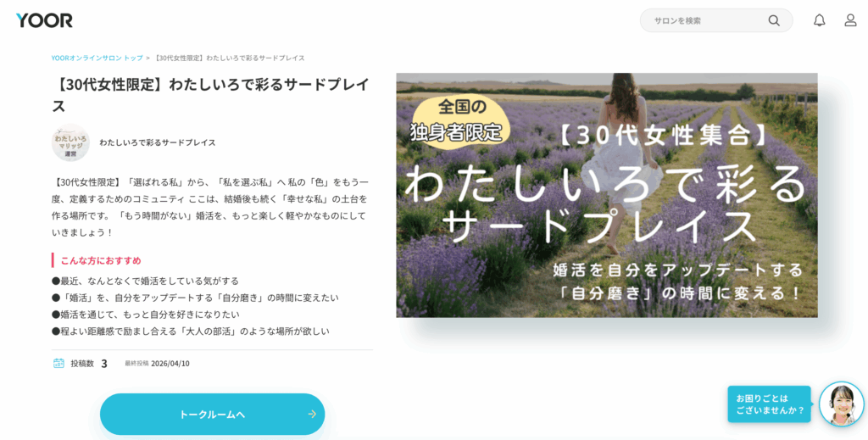The image size is (868, 440).
Task: Click the lavender field banner image
Action: click(x=607, y=195)
